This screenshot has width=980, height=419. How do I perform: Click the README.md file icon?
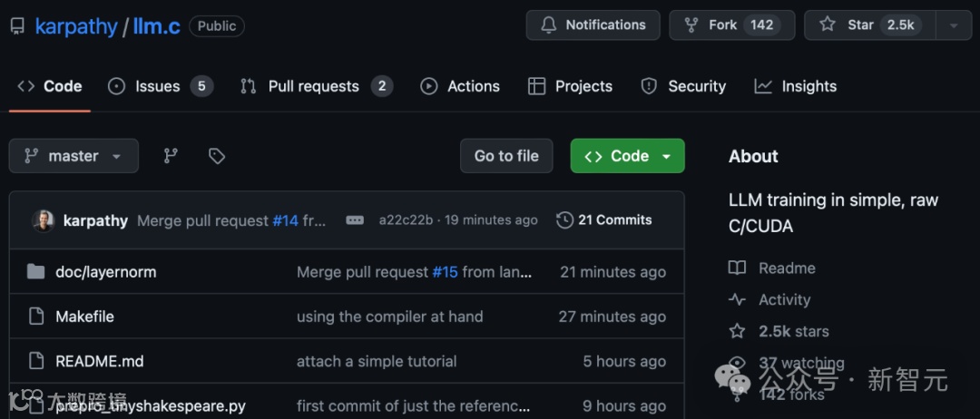pyautogui.click(x=36, y=361)
